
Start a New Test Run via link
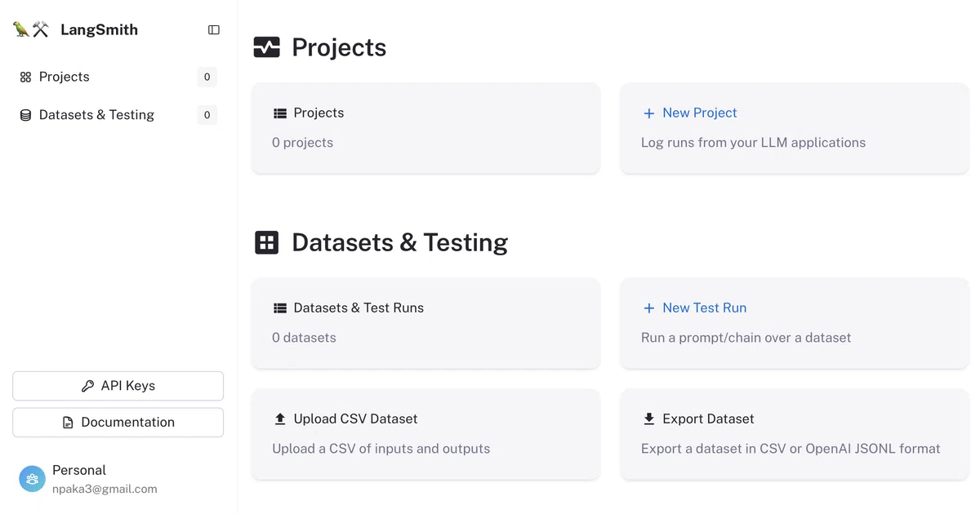click(705, 308)
